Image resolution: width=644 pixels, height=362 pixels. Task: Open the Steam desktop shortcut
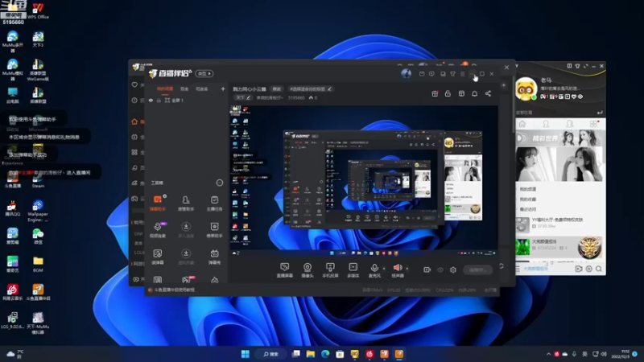pos(38,179)
